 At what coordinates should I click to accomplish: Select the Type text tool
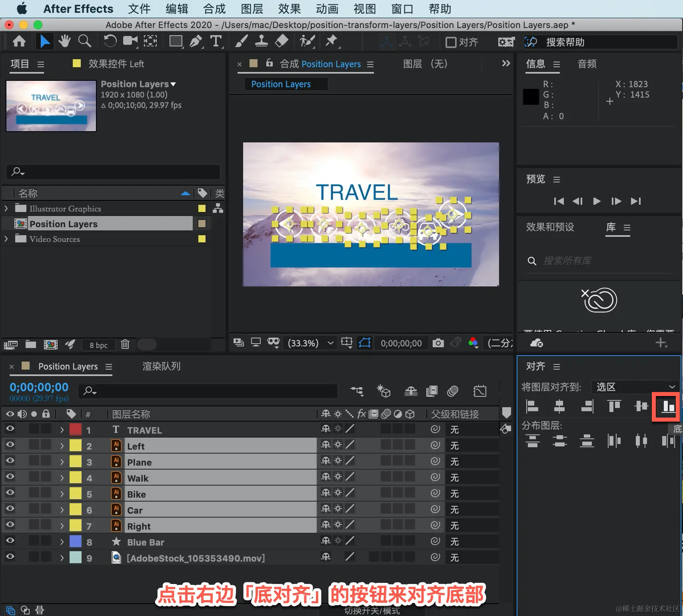(216, 41)
